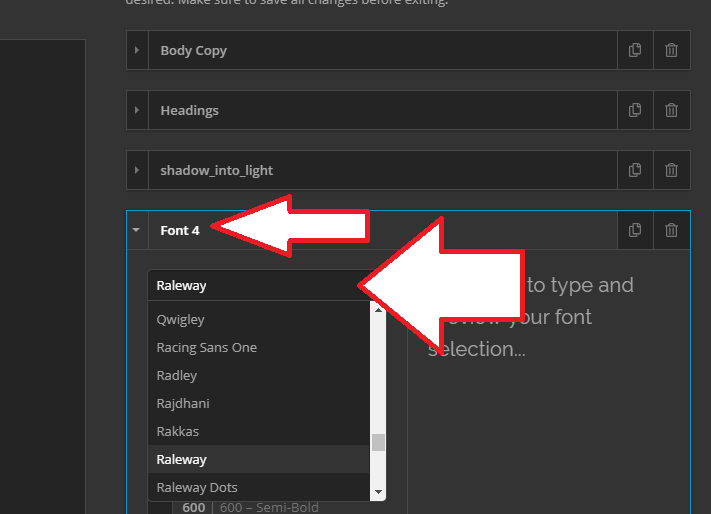Expand the shadow_into_light row
This screenshot has width=711, height=514.
point(137,170)
